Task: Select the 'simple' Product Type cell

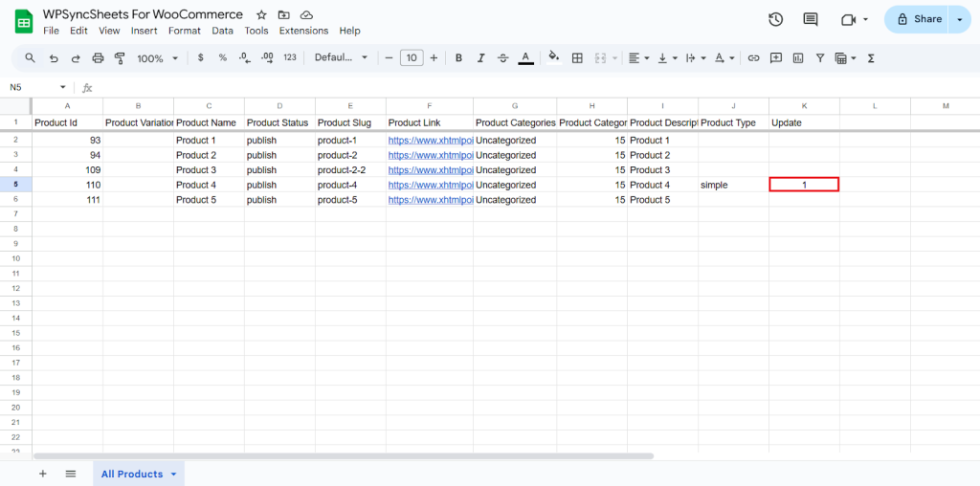Action: point(734,185)
